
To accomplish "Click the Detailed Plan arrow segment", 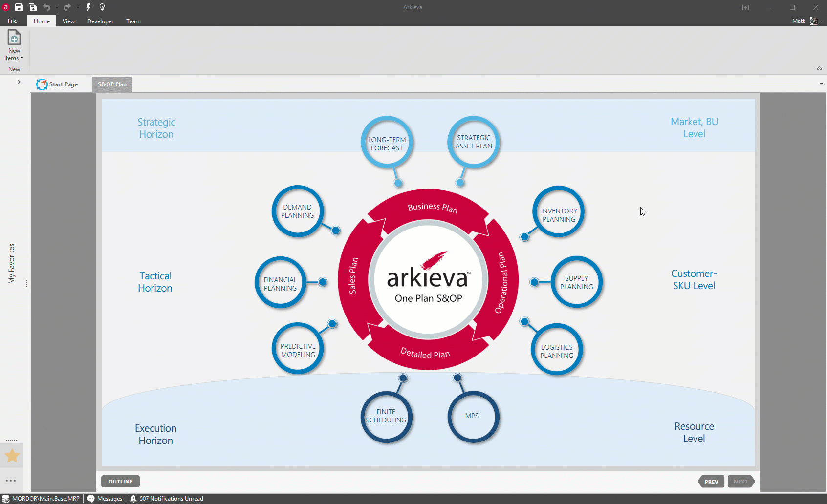I will pos(425,353).
